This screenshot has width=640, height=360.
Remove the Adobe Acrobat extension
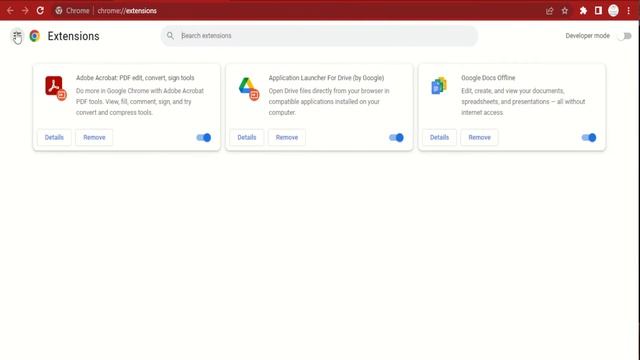point(94,138)
